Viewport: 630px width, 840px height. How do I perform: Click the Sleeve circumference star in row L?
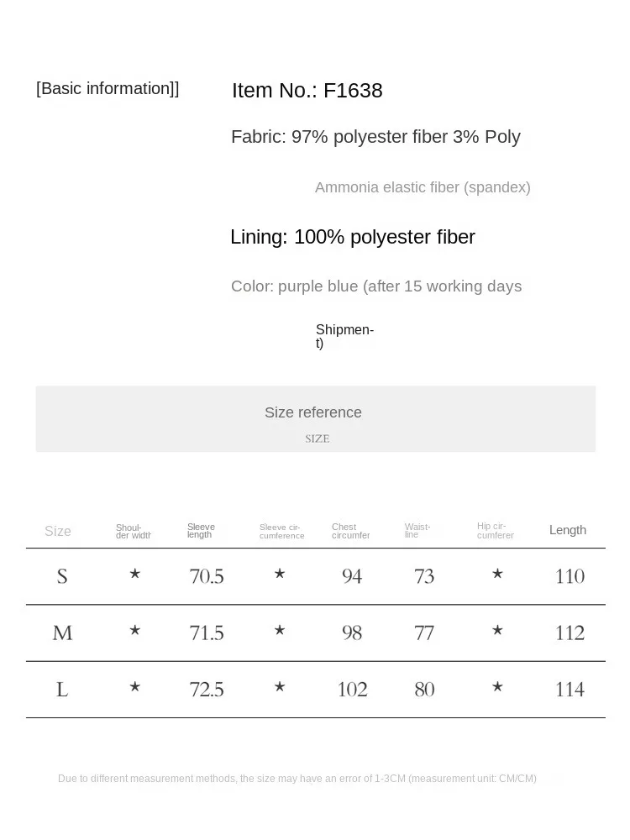280,687
